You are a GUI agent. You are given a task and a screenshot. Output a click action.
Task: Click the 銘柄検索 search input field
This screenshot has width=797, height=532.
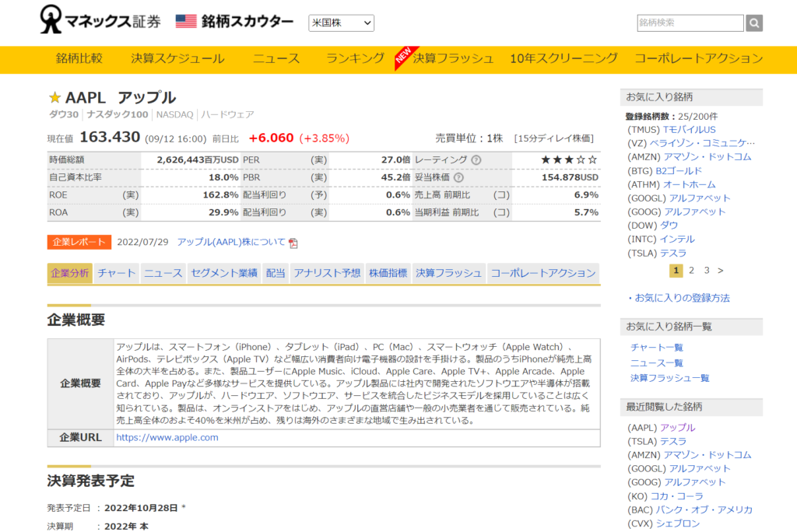click(690, 23)
